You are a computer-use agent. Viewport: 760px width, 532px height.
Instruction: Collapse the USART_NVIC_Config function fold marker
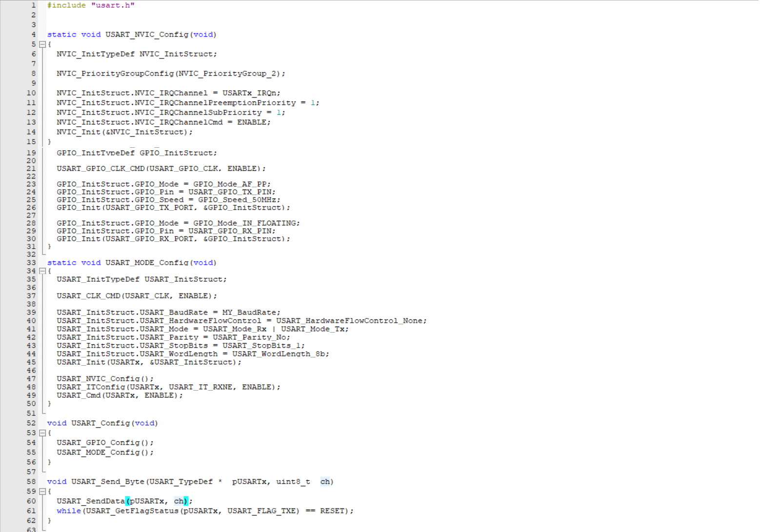click(x=42, y=44)
